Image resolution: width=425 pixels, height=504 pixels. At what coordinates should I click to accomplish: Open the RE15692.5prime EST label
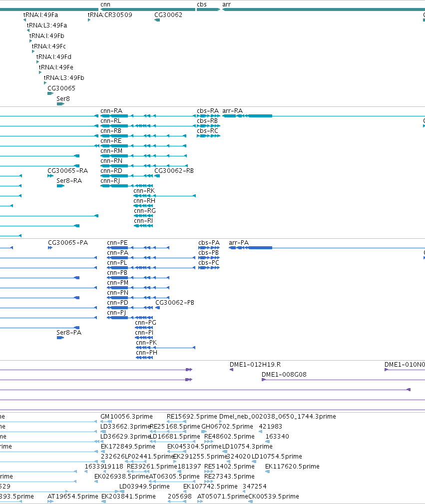(192, 417)
